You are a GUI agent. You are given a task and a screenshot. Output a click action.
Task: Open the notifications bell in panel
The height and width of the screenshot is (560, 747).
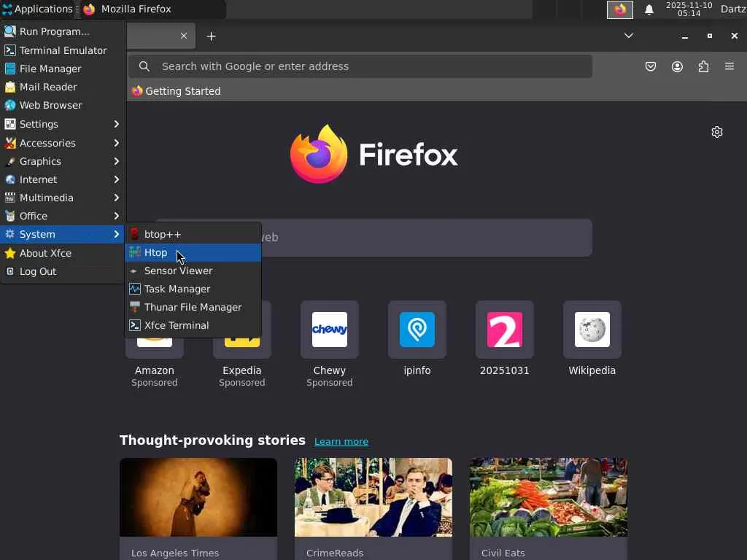(x=649, y=9)
